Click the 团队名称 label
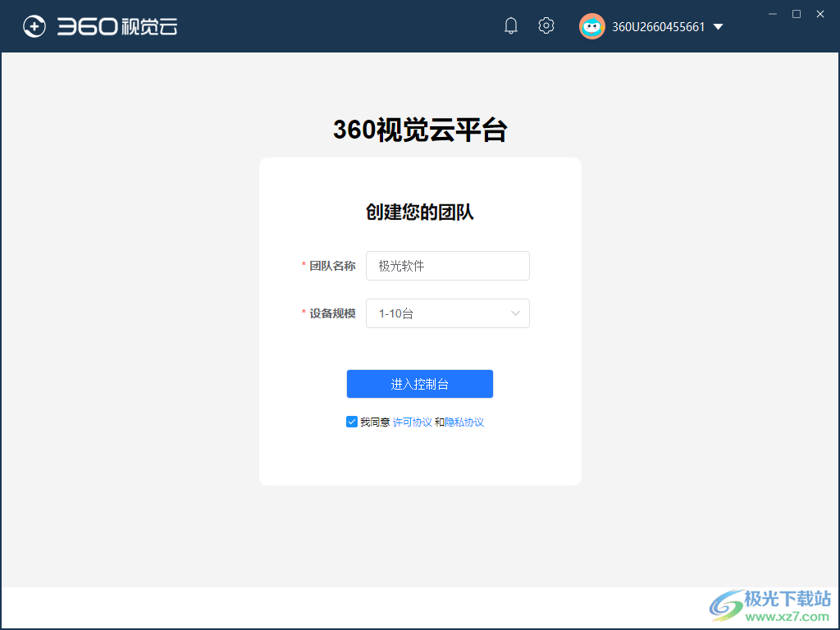The width and height of the screenshot is (840, 630). 332,266
